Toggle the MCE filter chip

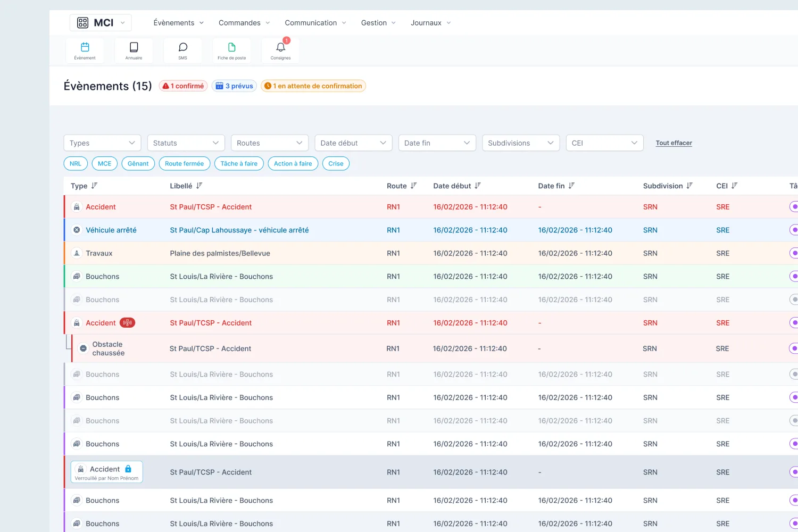105,164
